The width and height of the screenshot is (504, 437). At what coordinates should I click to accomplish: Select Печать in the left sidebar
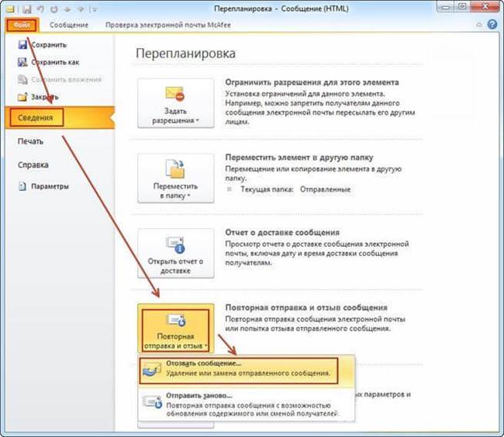30,141
